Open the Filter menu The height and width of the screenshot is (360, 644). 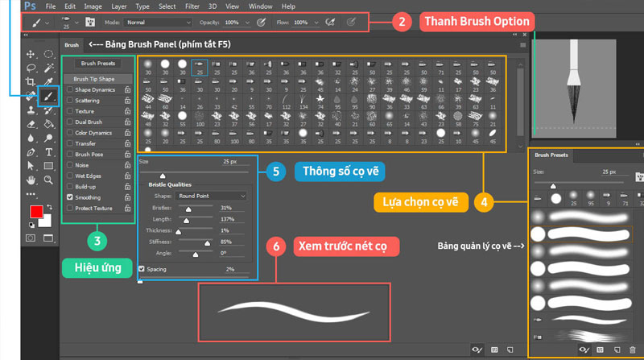click(192, 6)
